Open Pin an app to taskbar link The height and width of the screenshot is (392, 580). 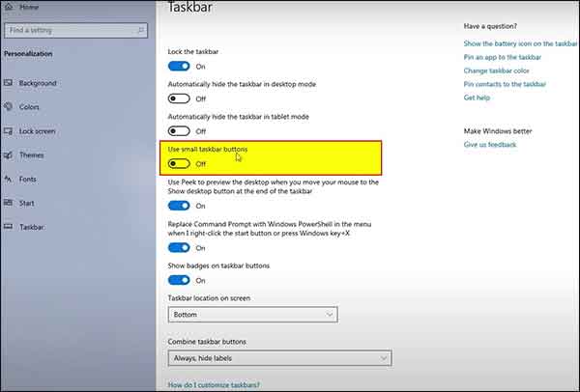pyautogui.click(x=503, y=57)
